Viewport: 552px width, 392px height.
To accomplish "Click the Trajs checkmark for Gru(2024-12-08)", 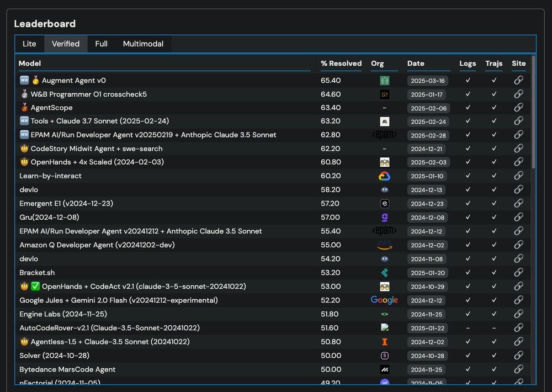I will tap(494, 218).
